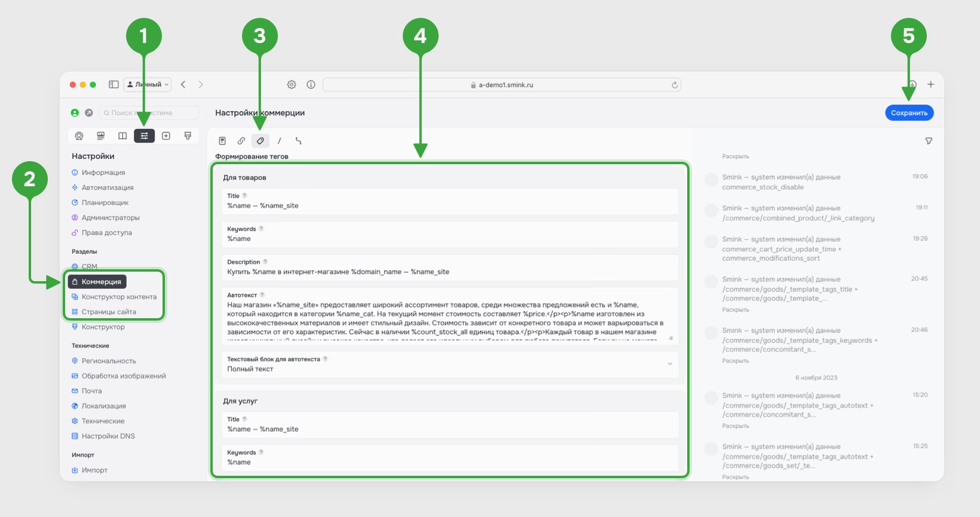Click the blue 'Сохранить' button
Viewport: 980px width, 517px height.
click(x=909, y=113)
